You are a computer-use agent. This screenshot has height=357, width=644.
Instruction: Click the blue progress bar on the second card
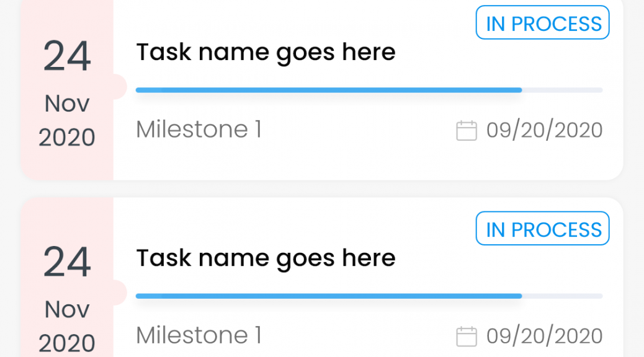pyautogui.click(x=329, y=296)
